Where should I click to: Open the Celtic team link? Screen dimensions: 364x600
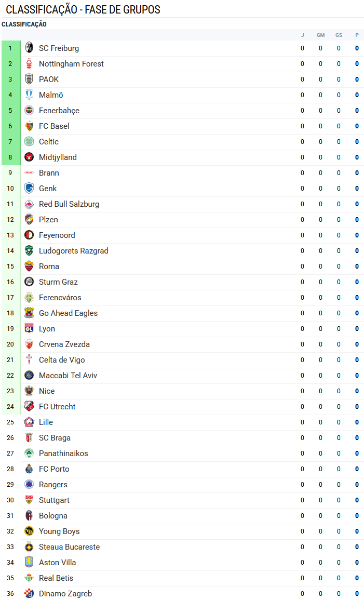[x=49, y=142]
